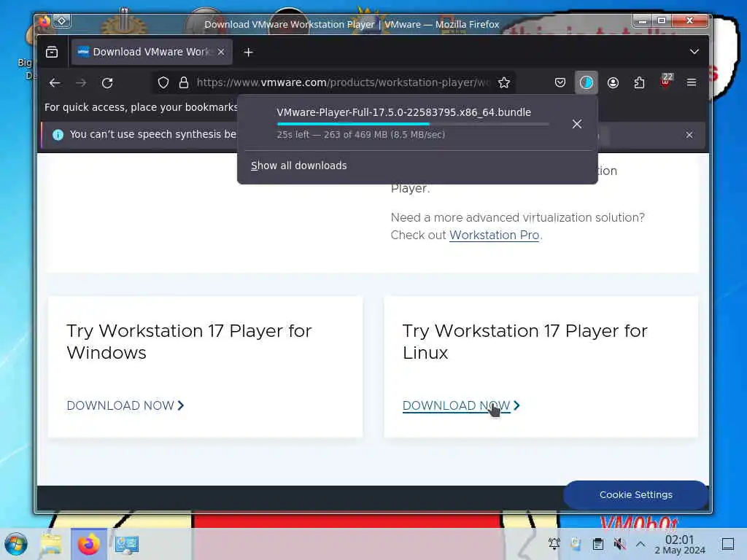Reload the current page
Viewport: 747px width, 560px height.
107,83
